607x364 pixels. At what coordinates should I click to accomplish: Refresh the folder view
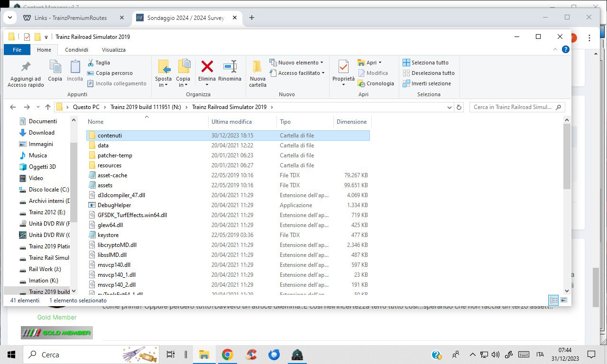click(459, 107)
